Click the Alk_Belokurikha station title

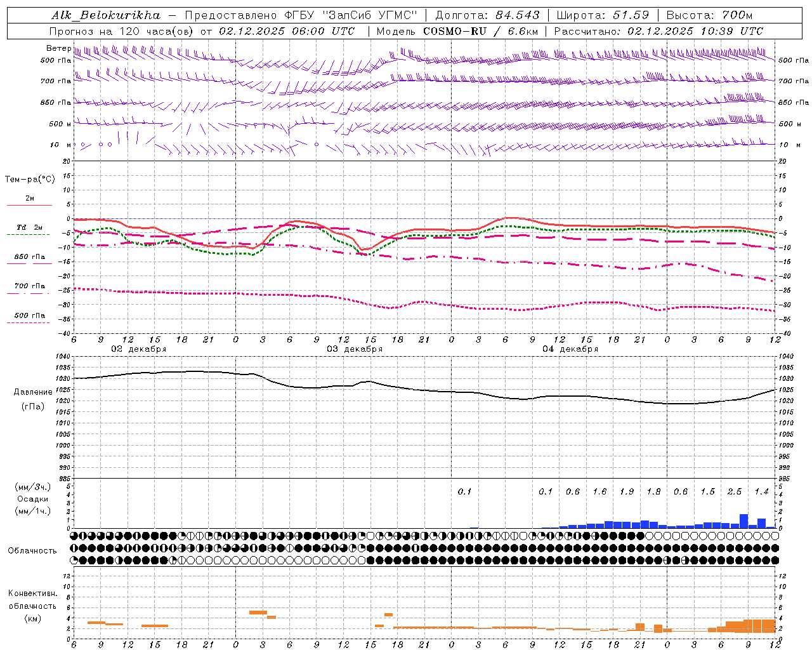(x=106, y=15)
